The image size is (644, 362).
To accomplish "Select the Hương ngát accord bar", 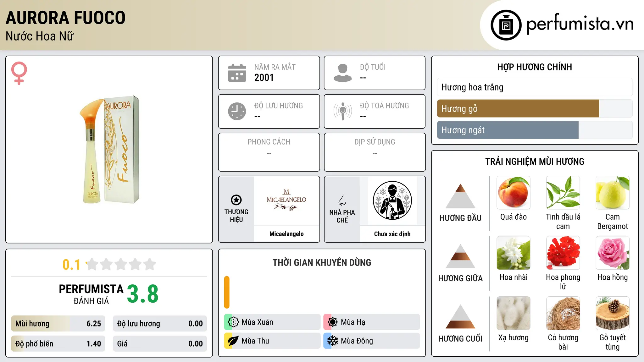I will (535, 130).
